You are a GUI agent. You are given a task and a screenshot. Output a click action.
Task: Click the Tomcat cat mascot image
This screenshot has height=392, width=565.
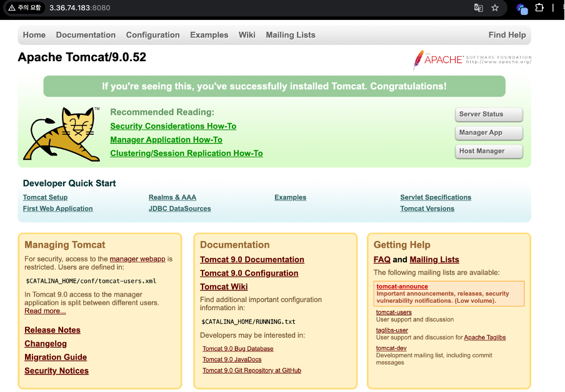62,134
